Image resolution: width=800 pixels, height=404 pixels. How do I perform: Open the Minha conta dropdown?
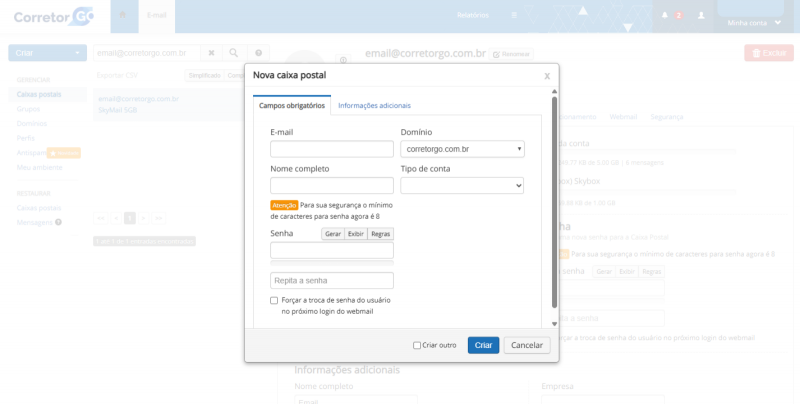click(754, 22)
